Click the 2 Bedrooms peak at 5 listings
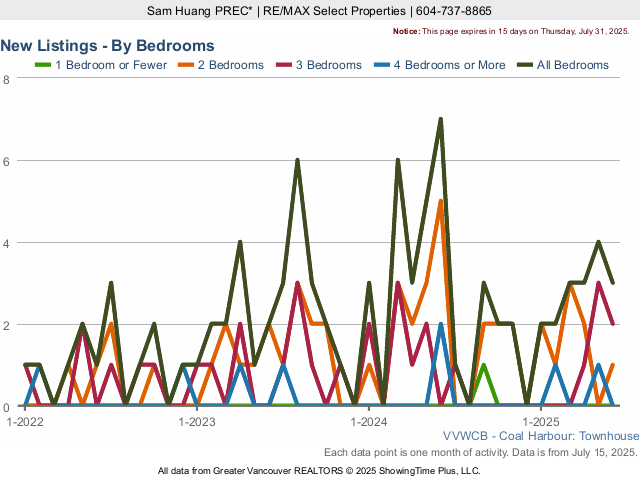 (440, 201)
